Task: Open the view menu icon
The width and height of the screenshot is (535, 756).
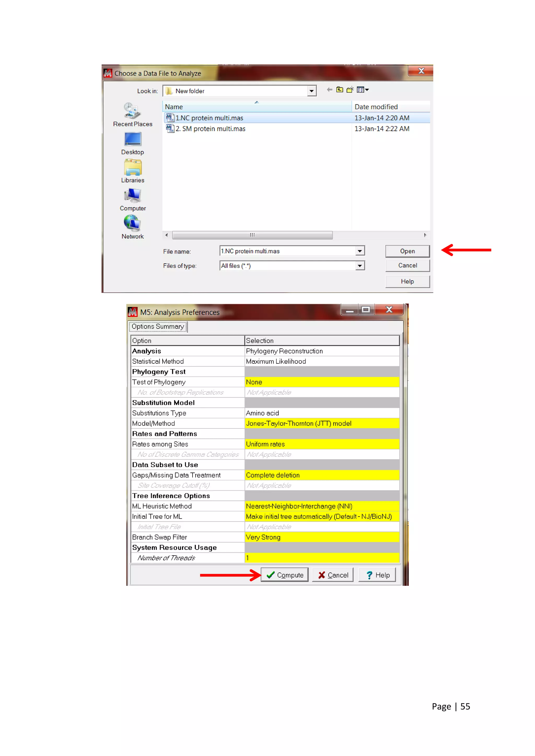Action: [x=362, y=90]
